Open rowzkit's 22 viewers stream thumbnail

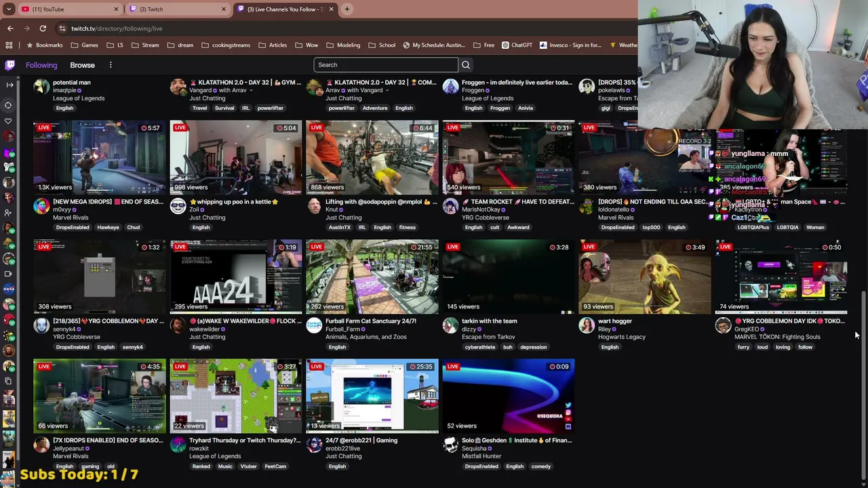point(236,397)
